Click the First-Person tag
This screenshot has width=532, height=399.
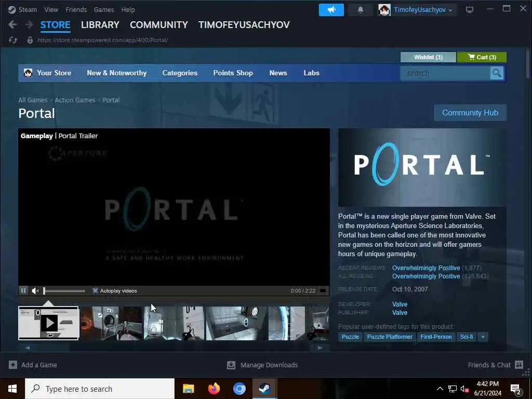coord(436,337)
